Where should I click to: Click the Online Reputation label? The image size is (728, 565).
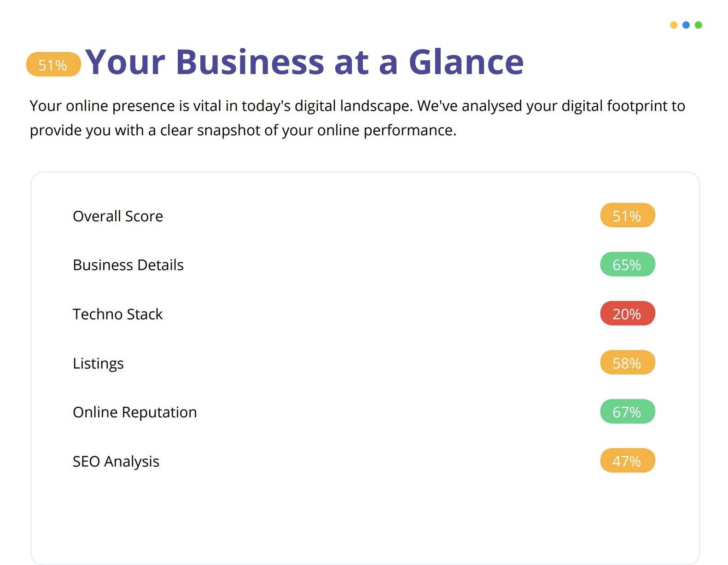134,412
